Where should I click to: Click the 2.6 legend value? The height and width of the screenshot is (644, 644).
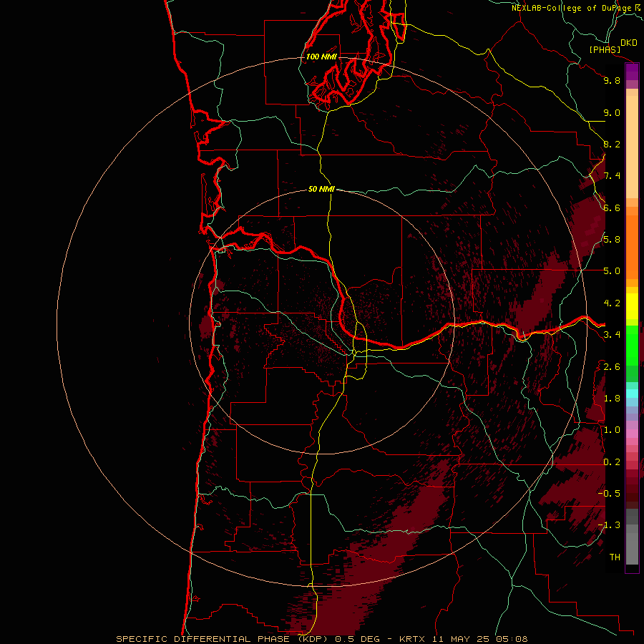[612, 366]
